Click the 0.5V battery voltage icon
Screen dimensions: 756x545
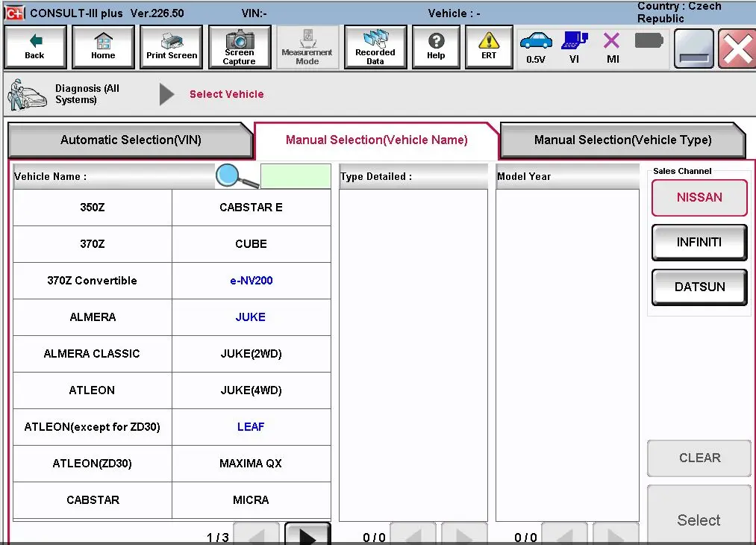(x=536, y=46)
